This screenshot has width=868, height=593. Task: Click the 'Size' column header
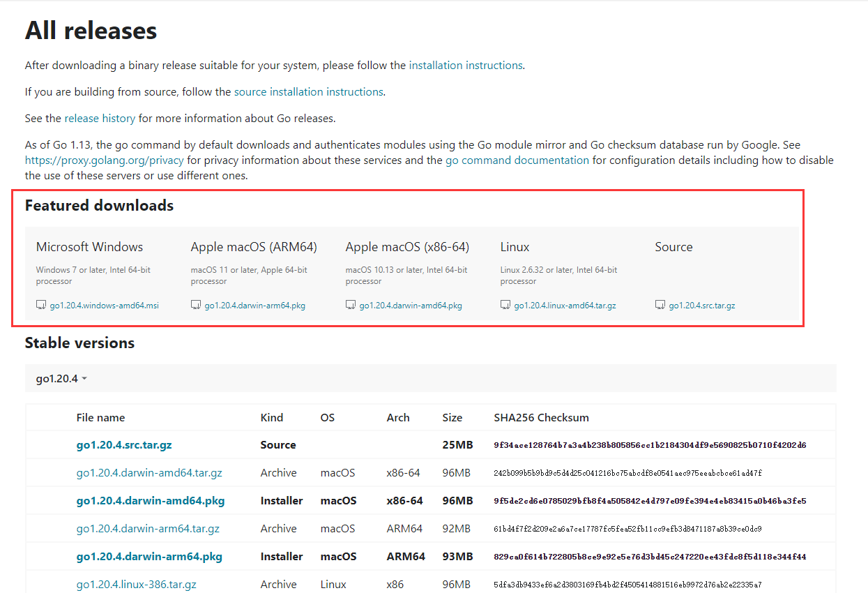(x=452, y=417)
